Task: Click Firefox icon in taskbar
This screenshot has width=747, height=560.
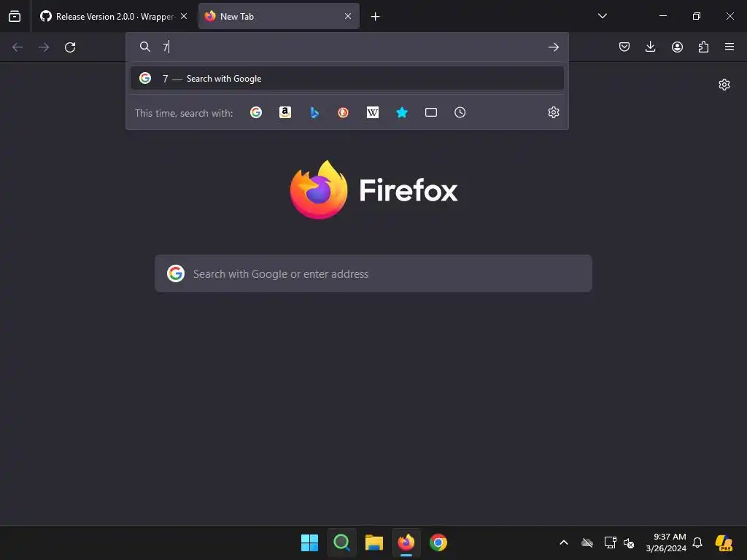Action: pyautogui.click(x=406, y=542)
